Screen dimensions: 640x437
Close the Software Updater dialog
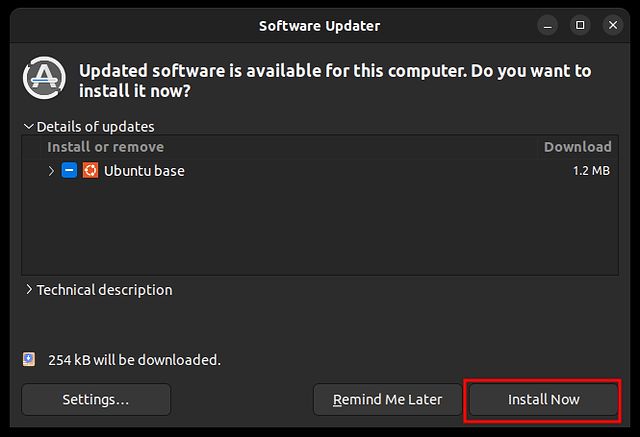coord(614,25)
